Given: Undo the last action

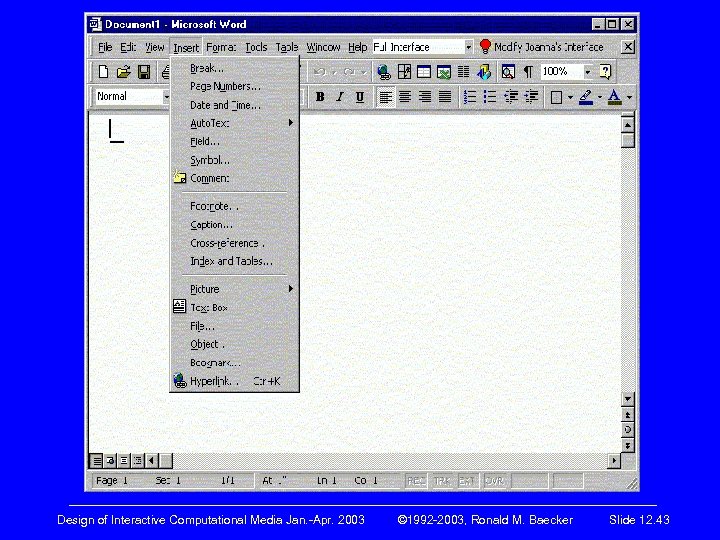Looking at the screenshot, I should coord(320,72).
